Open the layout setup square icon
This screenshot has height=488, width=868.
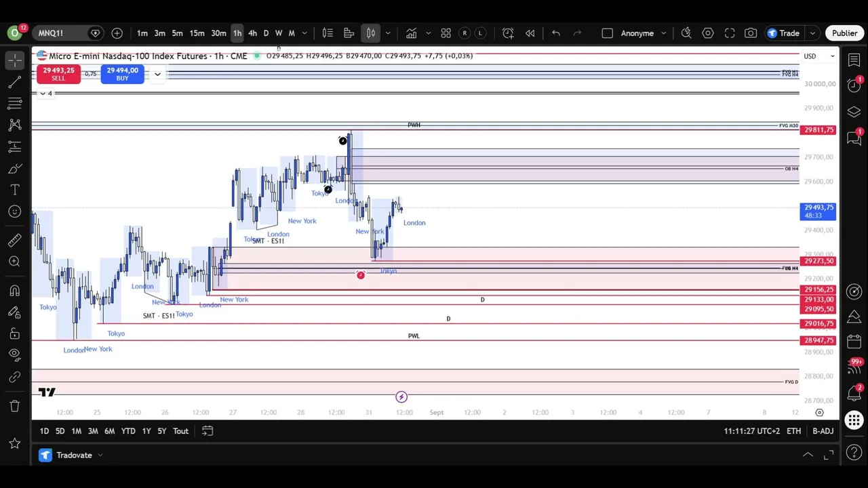pyautogui.click(x=608, y=33)
